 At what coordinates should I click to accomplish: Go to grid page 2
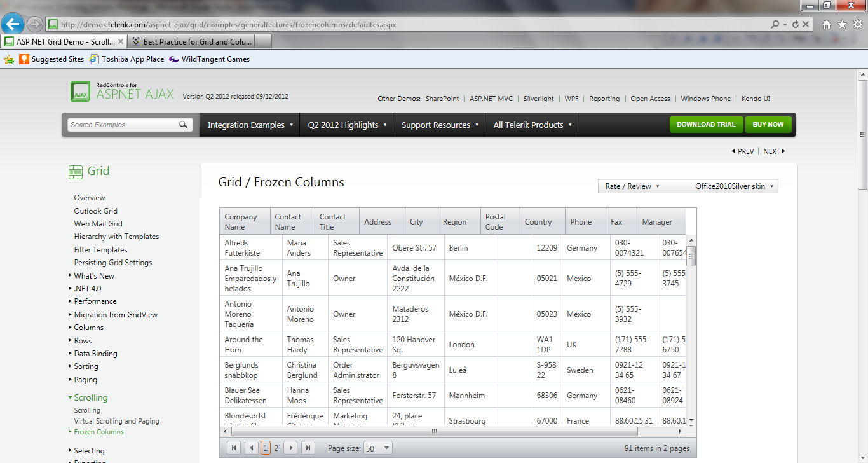coord(276,448)
